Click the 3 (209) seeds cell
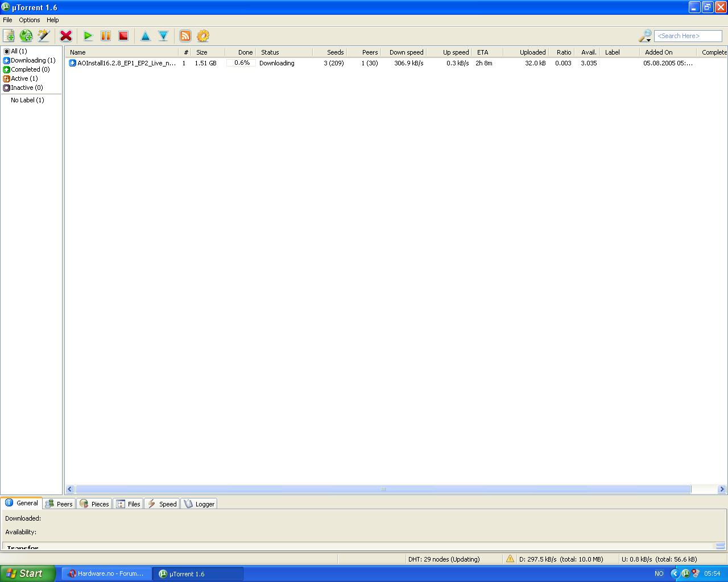The height and width of the screenshot is (582, 728). click(x=334, y=63)
